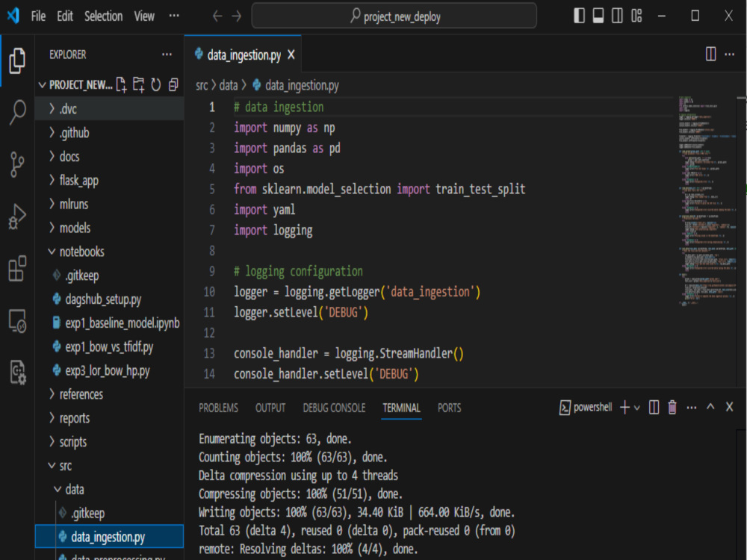The height and width of the screenshot is (560, 747).
Task: Expand the models folder
Action: (x=110, y=228)
